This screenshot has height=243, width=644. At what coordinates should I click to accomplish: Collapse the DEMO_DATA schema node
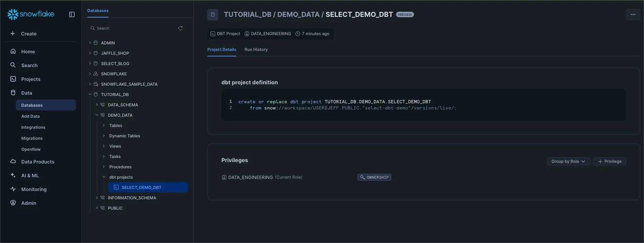tap(97, 115)
